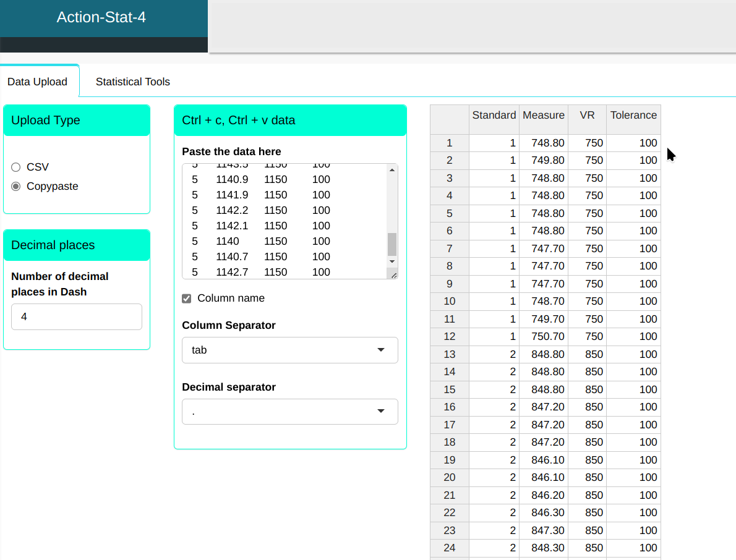Select the Tolerance column header
Image resolution: width=736 pixels, height=560 pixels.
[x=633, y=116]
